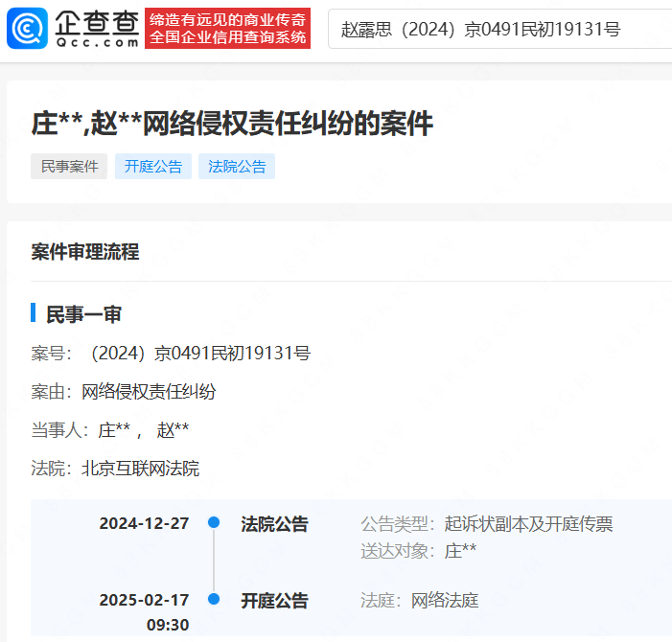The image size is (672, 642).
Task: Click the 民事一审 stage heading
Action: point(84,314)
